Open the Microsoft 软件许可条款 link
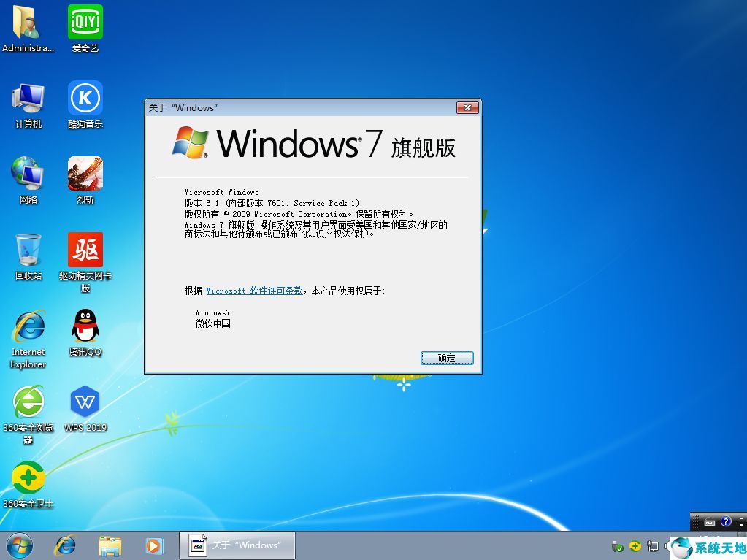747x560 pixels. tap(254, 291)
